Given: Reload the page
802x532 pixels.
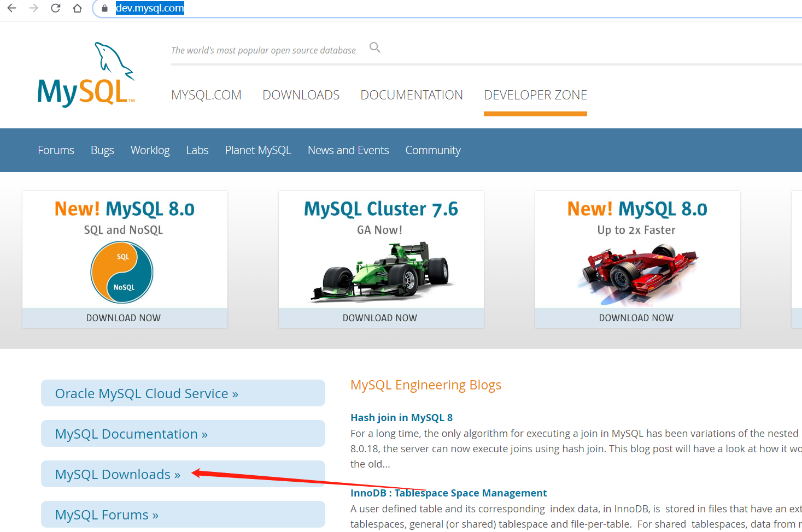Looking at the screenshot, I should click(x=55, y=8).
